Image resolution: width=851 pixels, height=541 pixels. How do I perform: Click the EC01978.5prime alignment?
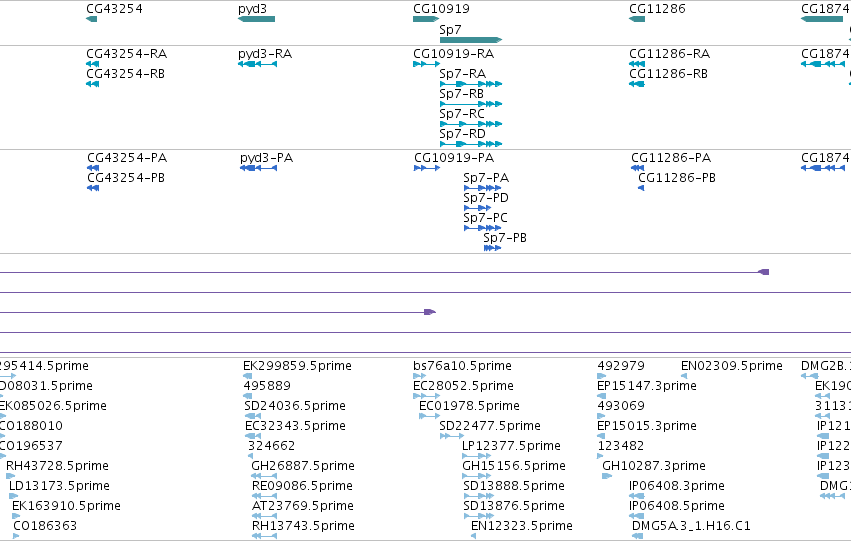tap(469, 406)
